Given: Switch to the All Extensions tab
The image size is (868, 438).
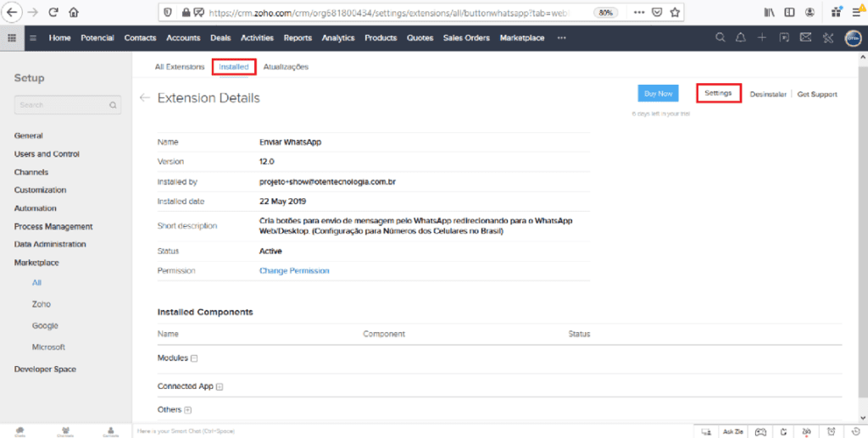Looking at the screenshot, I should [x=179, y=67].
